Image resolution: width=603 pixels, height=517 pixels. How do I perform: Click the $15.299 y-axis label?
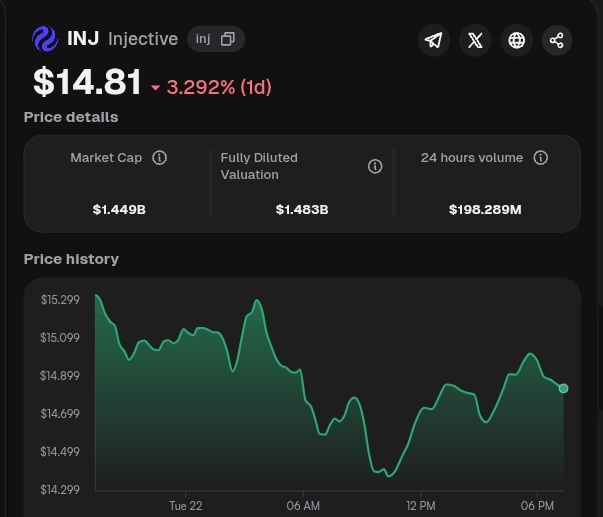[60, 300]
